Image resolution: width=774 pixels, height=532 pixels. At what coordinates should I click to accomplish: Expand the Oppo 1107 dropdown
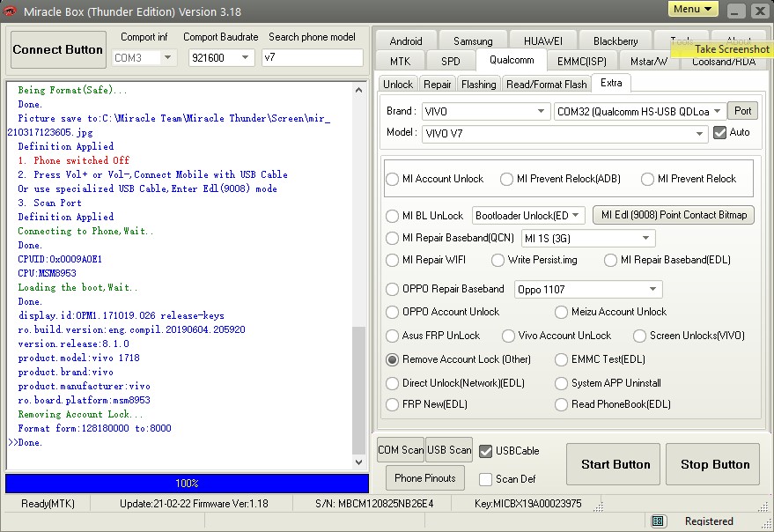click(652, 289)
